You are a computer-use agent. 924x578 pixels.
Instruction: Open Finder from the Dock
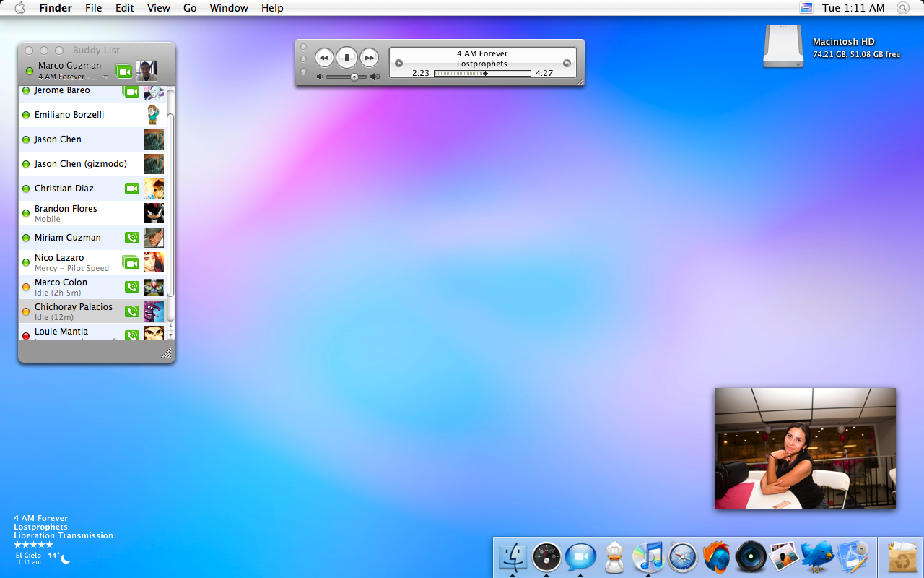tap(513, 557)
